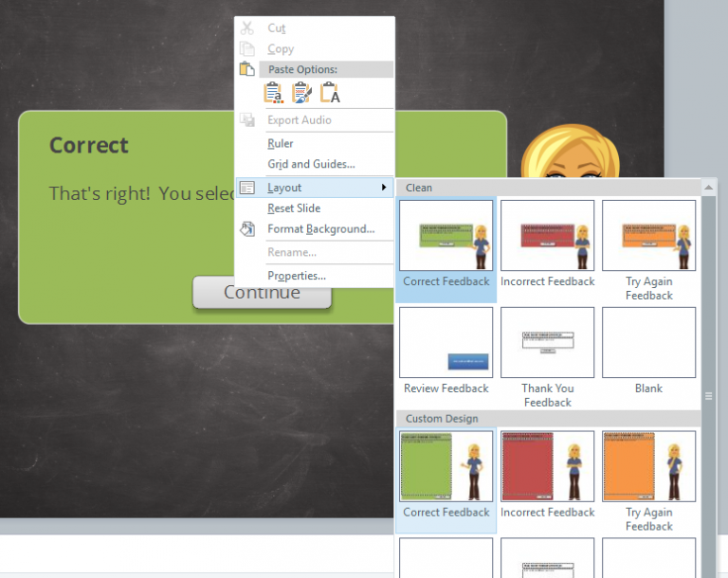Click the Layout icon in context menu
The height and width of the screenshot is (578, 728).
coord(247,188)
